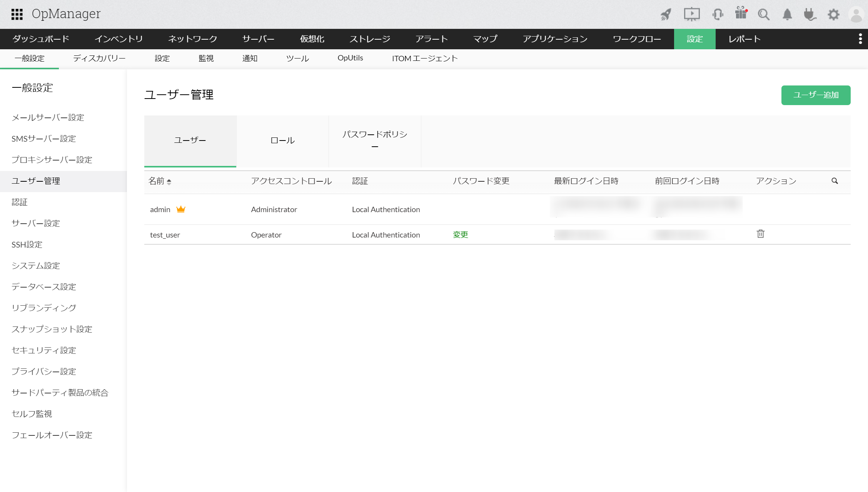Click the user profile avatar icon
The image size is (868, 492).
856,14
